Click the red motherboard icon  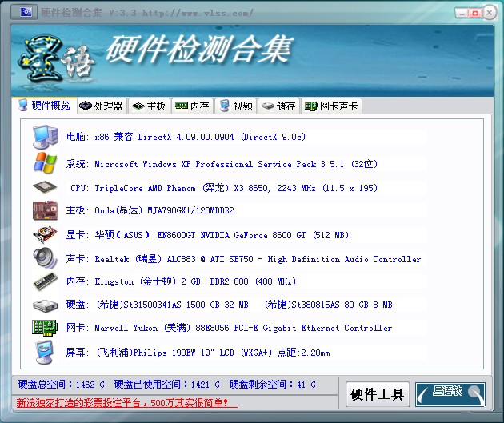45,210
